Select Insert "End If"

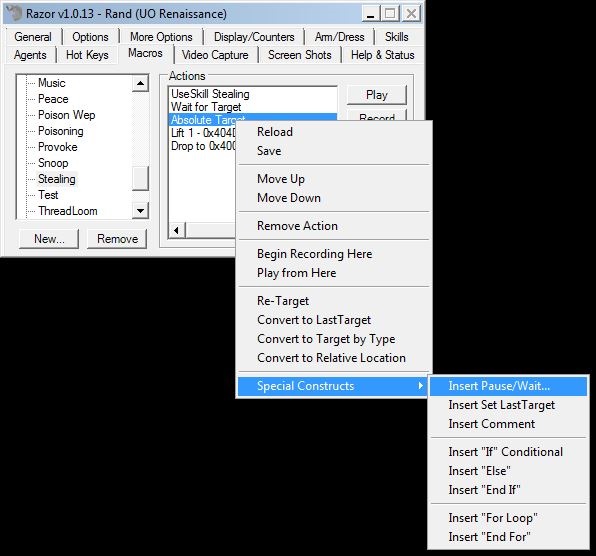pyautogui.click(x=509, y=489)
